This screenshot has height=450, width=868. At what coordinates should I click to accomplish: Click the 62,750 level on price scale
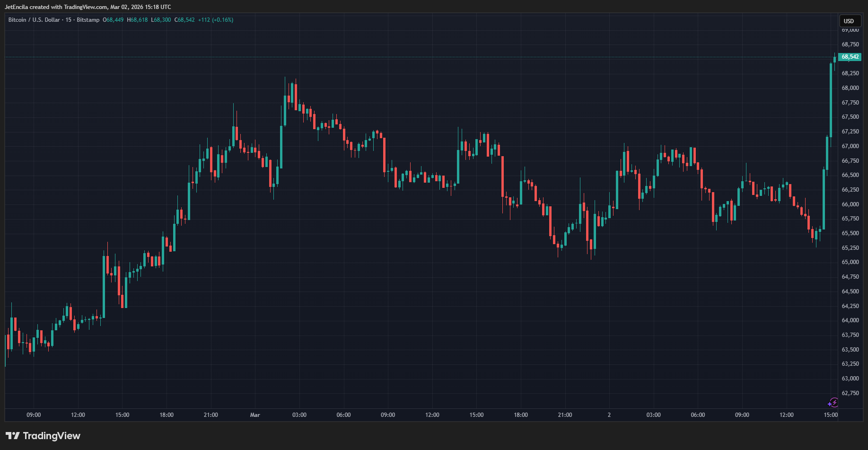tap(850, 393)
